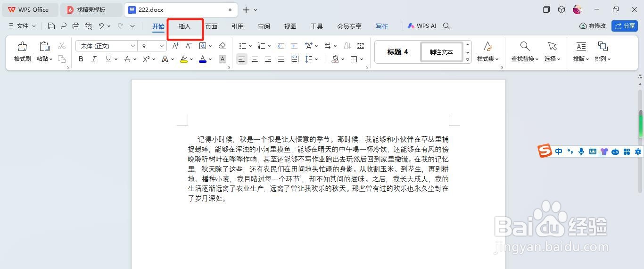The height and width of the screenshot is (269, 644).
Task: Clear formatting with the eraser icon
Action: click(223, 46)
